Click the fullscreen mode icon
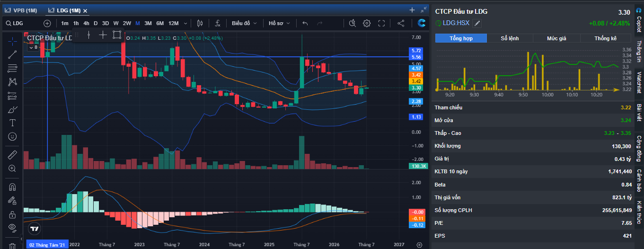The width and height of the screenshot is (644, 249). [381, 23]
